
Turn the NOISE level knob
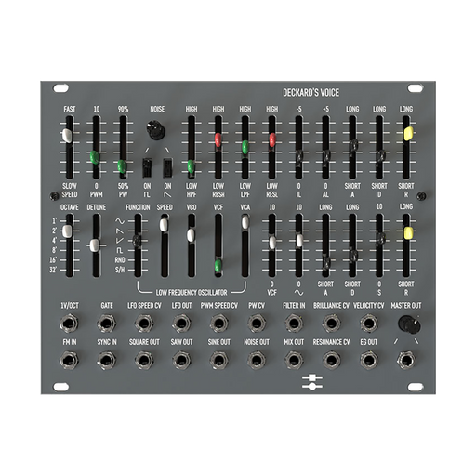155,130
